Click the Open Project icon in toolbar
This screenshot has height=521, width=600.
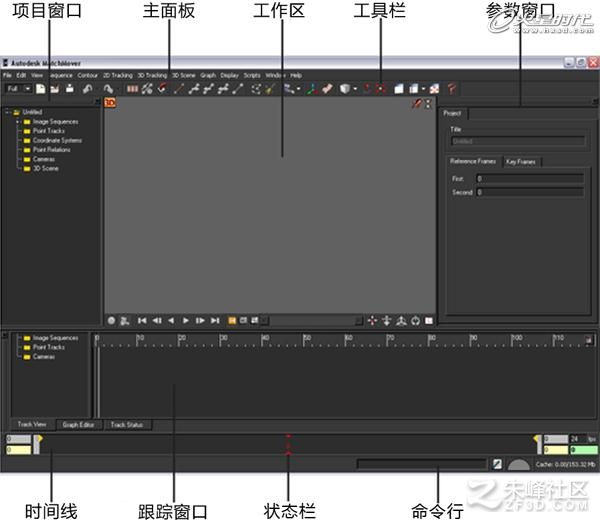(x=55, y=89)
